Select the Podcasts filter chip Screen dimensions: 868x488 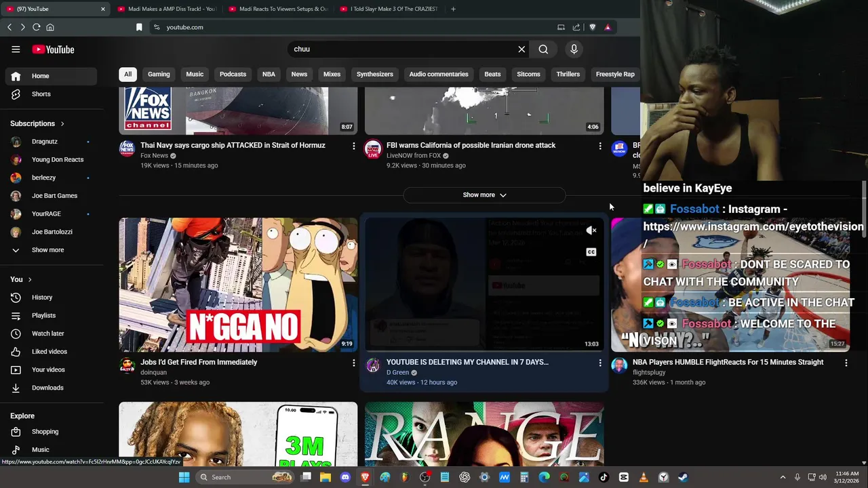(x=233, y=75)
